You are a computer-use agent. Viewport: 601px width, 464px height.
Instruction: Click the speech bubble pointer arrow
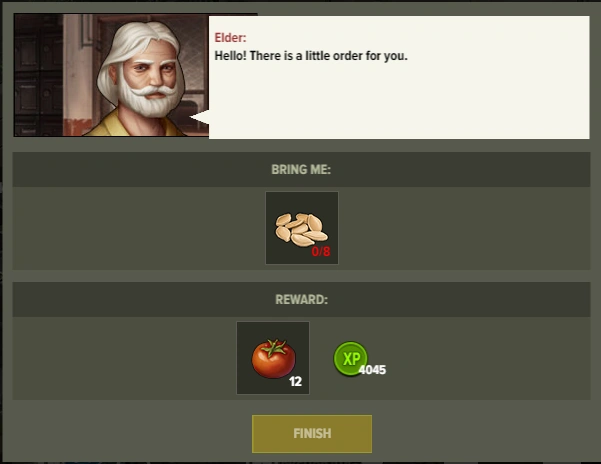click(x=199, y=117)
